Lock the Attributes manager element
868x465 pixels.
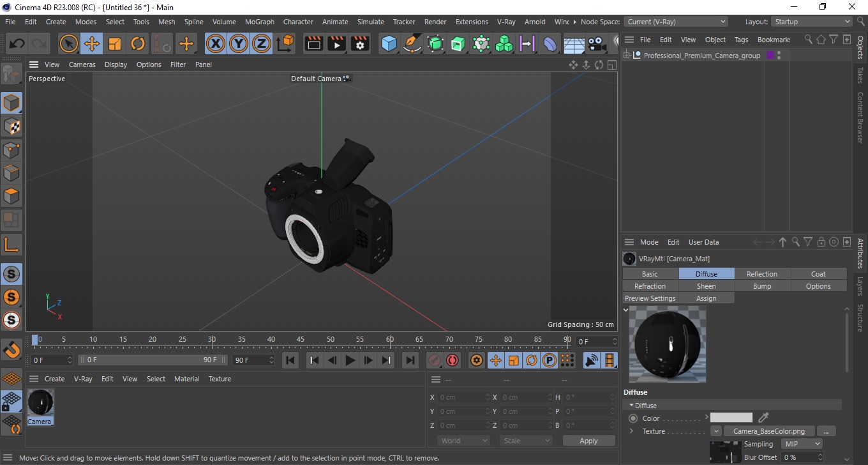821,242
